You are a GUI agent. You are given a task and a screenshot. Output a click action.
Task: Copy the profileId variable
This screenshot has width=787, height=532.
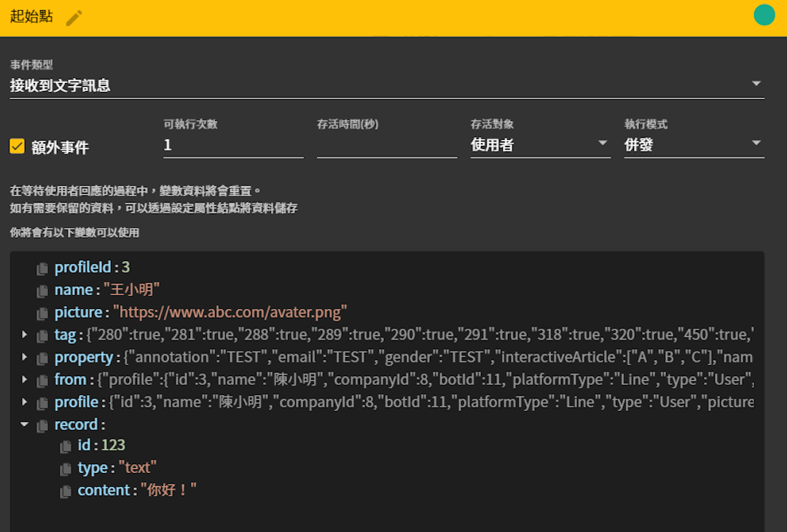(x=42, y=268)
